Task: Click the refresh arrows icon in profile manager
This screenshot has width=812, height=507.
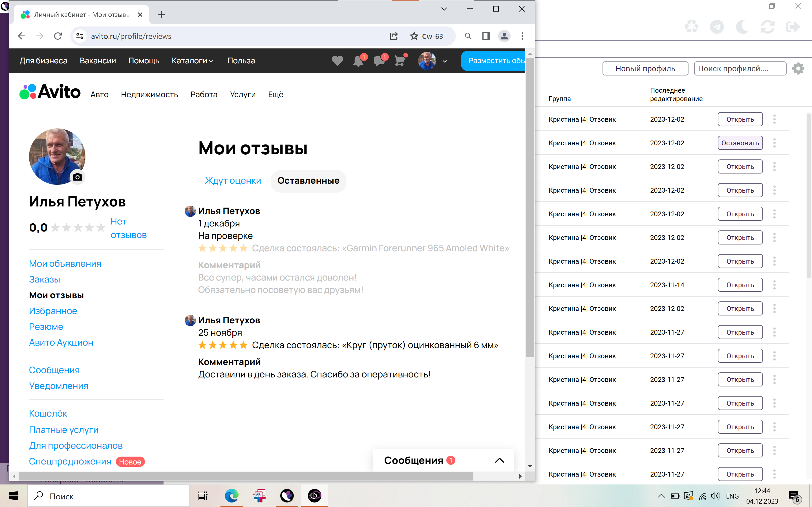Action: 767,27
